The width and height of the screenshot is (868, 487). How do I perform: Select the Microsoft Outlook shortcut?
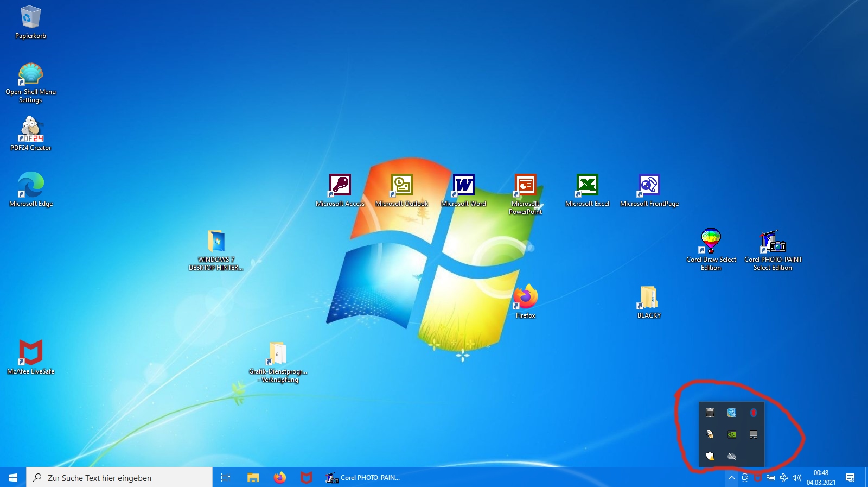point(402,190)
